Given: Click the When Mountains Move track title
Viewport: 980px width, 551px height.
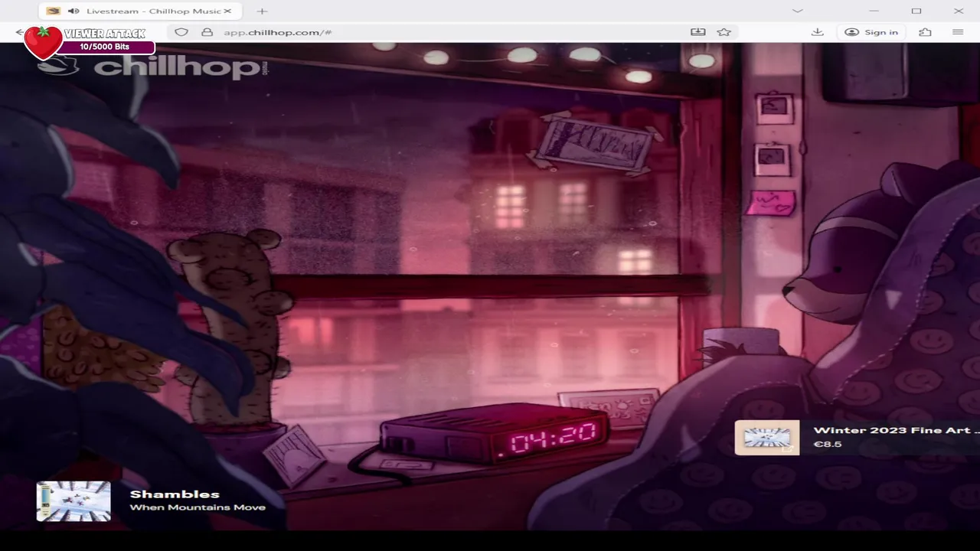Looking at the screenshot, I should click(198, 507).
